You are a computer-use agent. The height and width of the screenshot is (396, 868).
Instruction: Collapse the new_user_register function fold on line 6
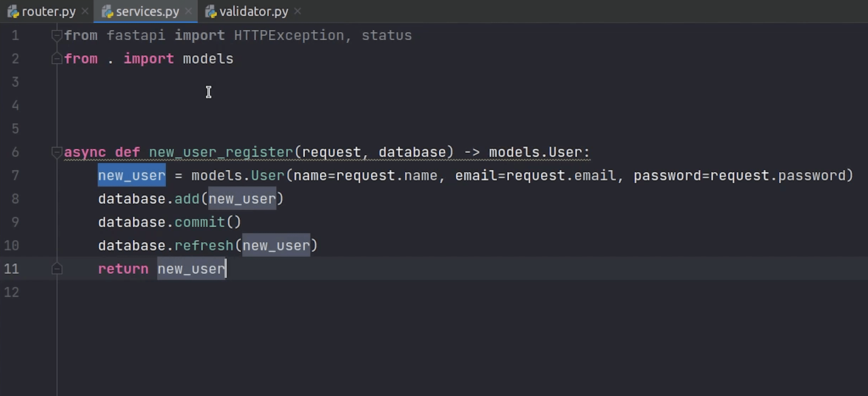pos(57,152)
